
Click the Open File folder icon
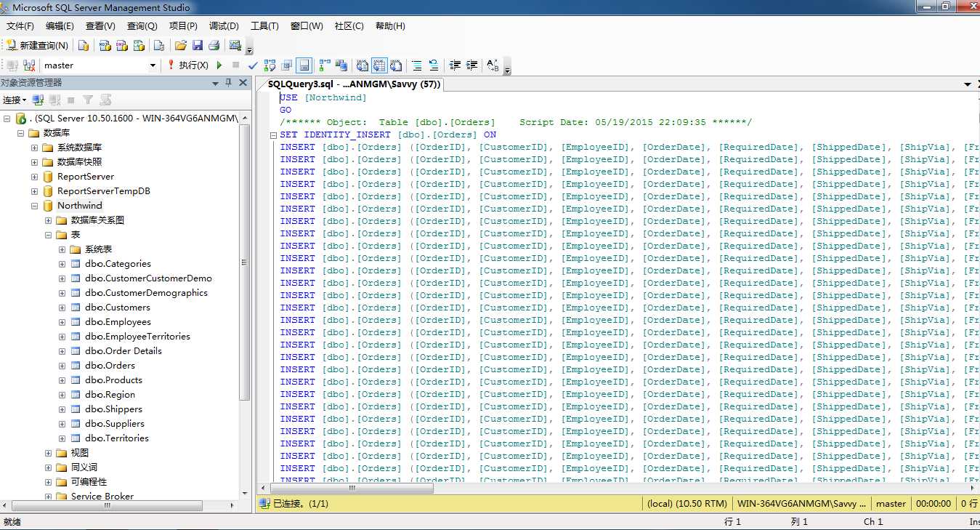click(x=181, y=45)
